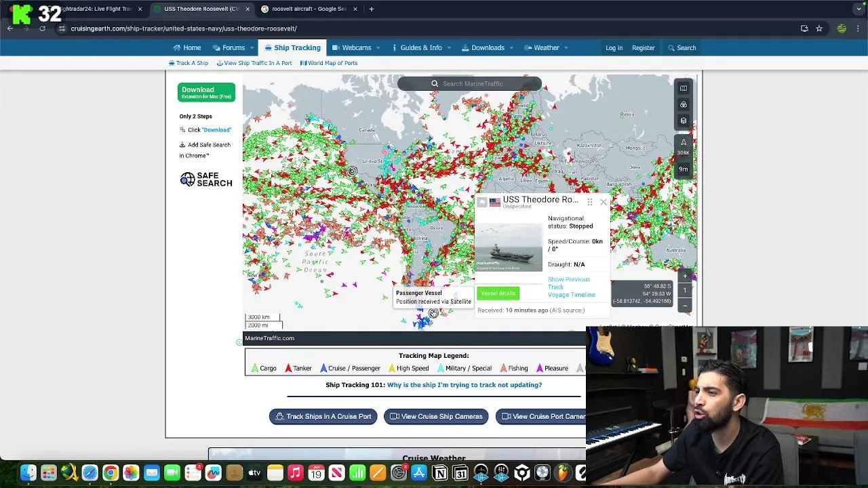868x488 pixels.
Task: Open the Guides & Info menu
Action: click(x=416, y=47)
